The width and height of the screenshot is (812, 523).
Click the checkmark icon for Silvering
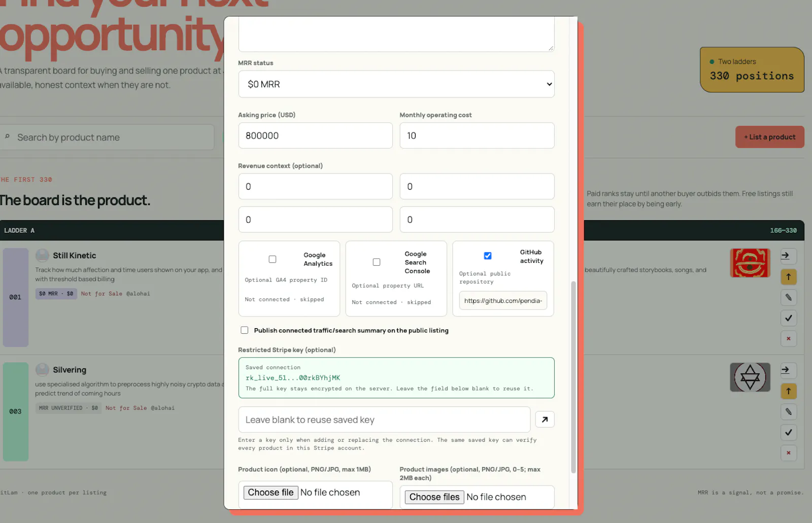(x=788, y=432)
